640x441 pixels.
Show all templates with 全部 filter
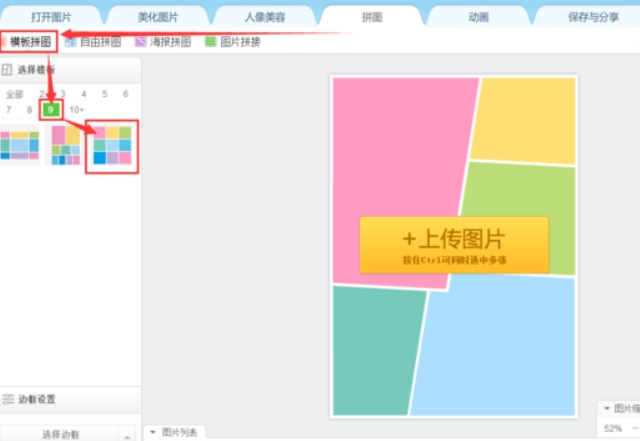tap(14, 94)
